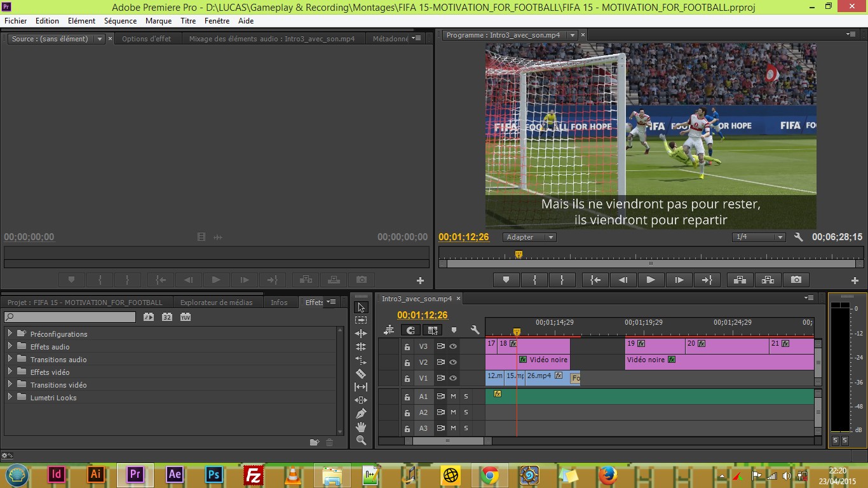
Task: Filter effects by 32-bit Color badge
Action: (x=167, y=316)
